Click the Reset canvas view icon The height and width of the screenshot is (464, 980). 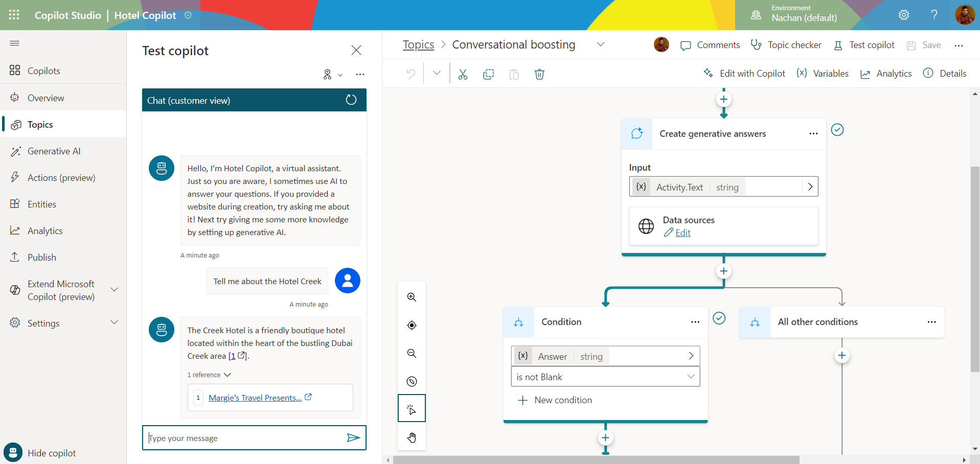412,325
